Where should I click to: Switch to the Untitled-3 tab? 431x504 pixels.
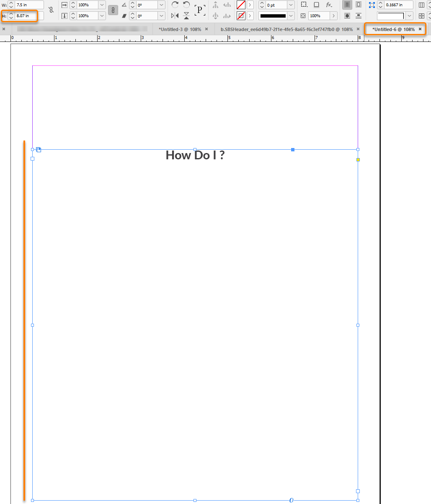point(180,29)
